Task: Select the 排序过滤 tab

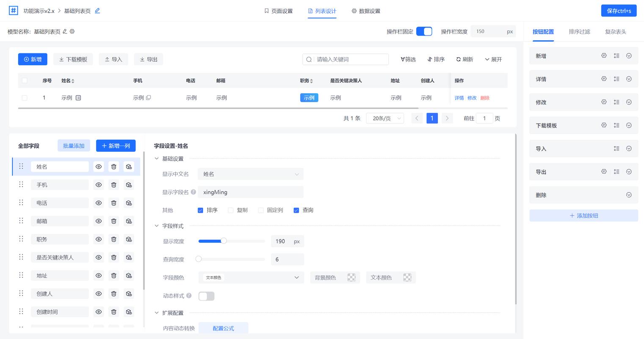Action: tap(579, 32)
